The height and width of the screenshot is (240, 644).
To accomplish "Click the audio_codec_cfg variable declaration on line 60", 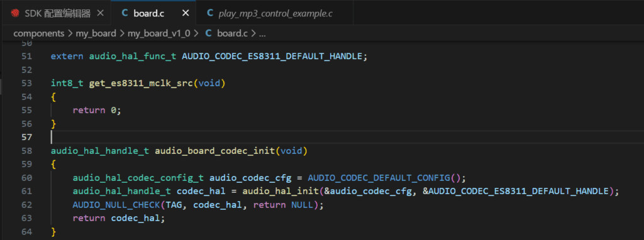I will pos(250,178).
